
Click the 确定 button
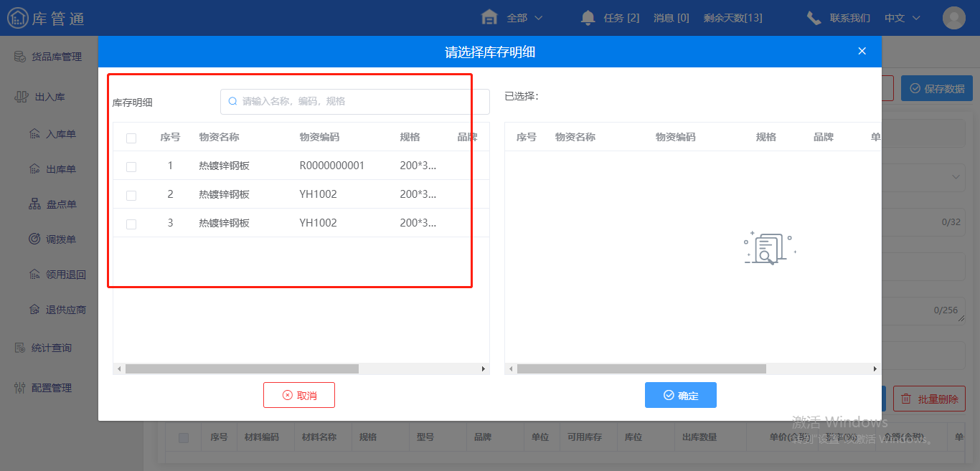coord(681,395)
